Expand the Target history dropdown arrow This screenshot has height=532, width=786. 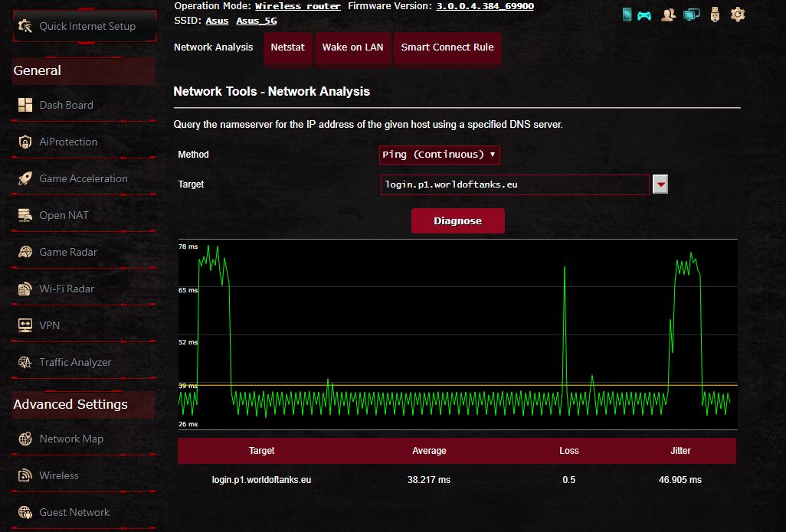(660, 184)
